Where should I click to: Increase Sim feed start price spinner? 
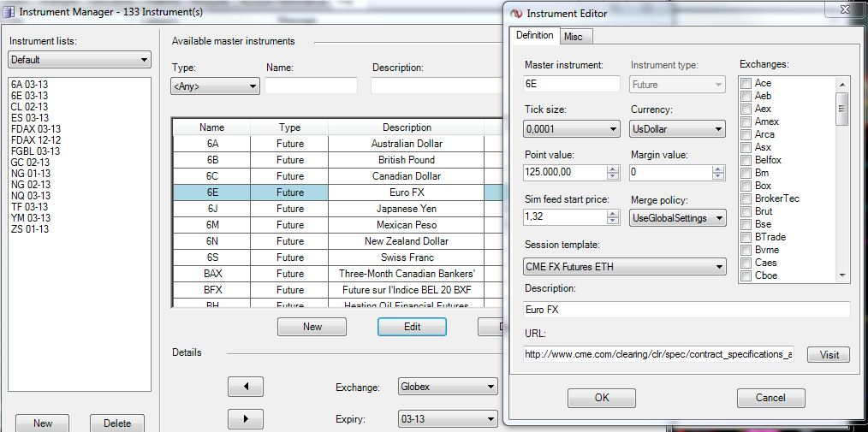(612, 214)
